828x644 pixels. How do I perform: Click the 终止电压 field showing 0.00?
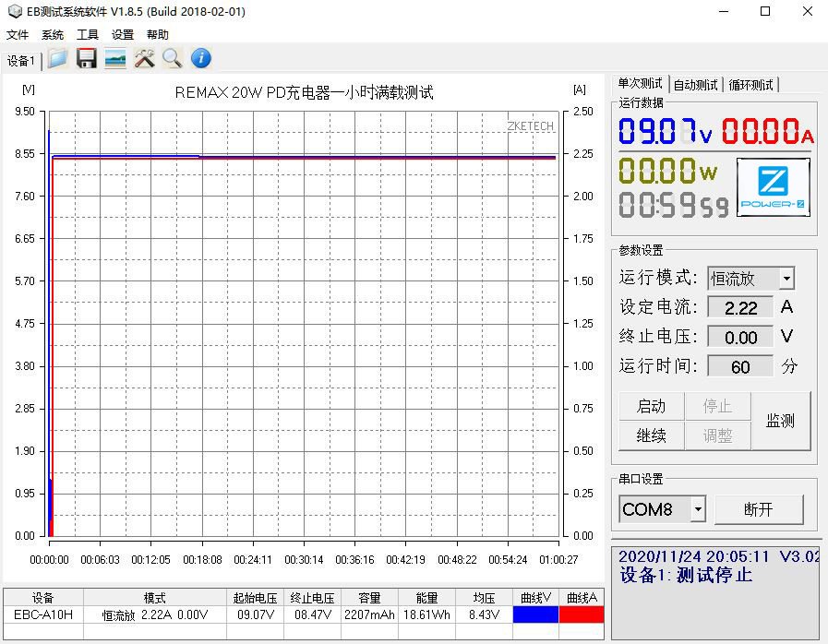740,337
